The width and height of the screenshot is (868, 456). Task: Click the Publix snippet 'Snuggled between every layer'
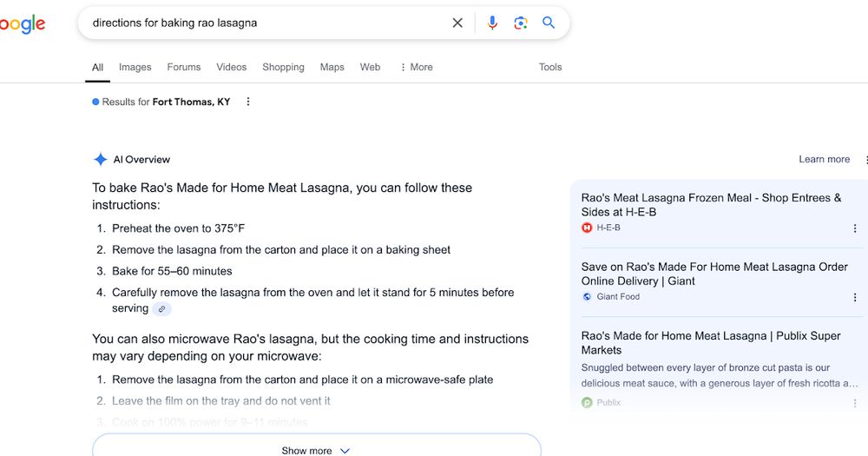[x=720, y=375]
